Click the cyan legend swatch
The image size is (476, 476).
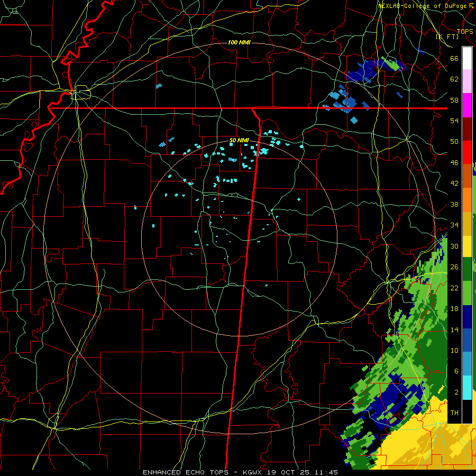point(467,388)
